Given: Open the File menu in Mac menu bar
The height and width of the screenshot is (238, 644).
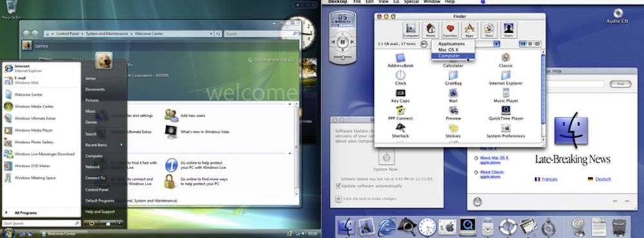Looking at the screenshot, I should (357, 2).
